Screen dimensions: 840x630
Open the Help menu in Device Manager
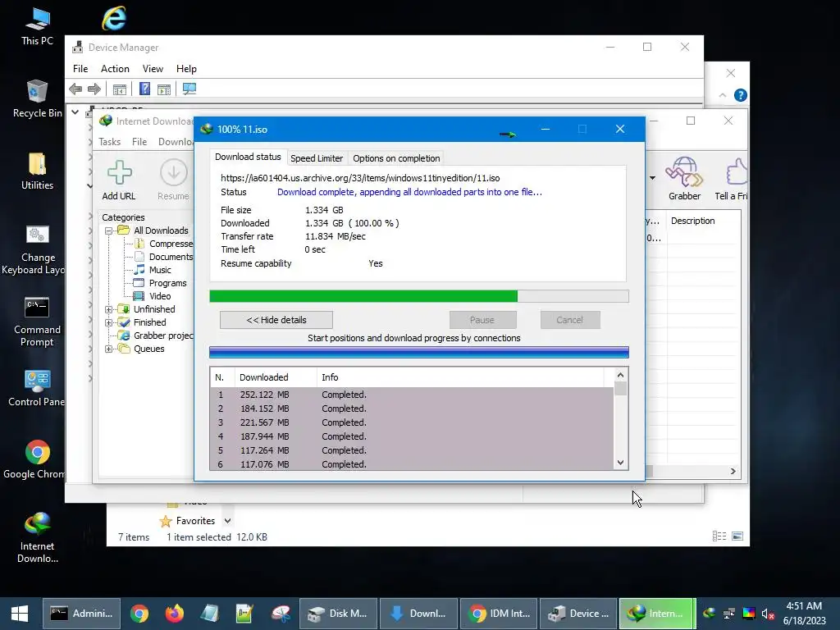pyautogui.click(x=186, y=69)
